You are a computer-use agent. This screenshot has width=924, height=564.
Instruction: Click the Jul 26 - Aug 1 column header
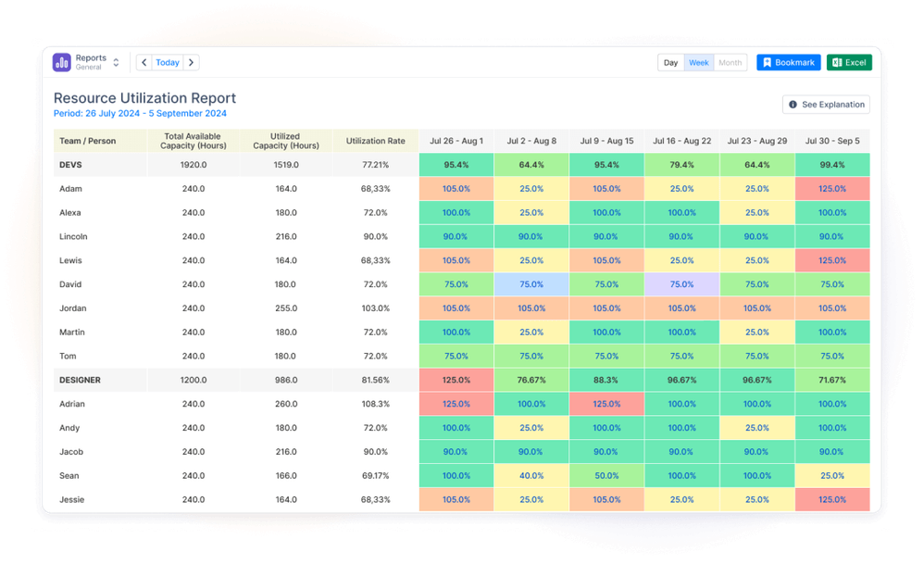point(456,141)
